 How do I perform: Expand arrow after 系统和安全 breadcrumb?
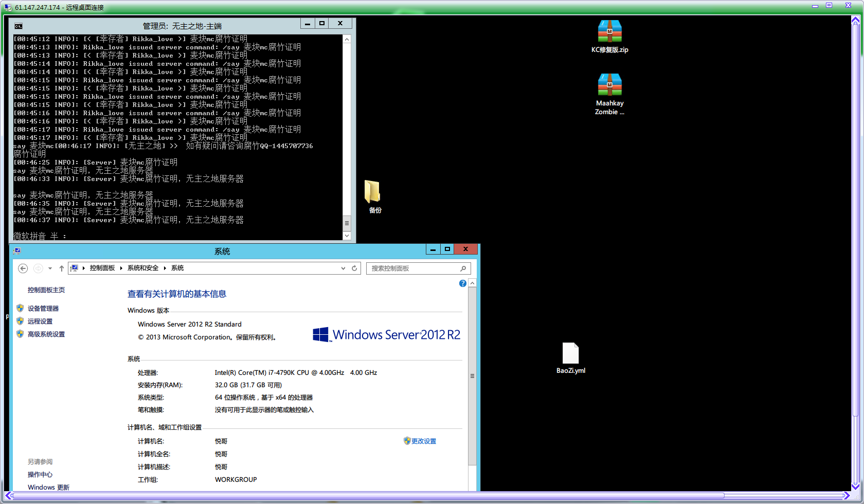[165, 268]
